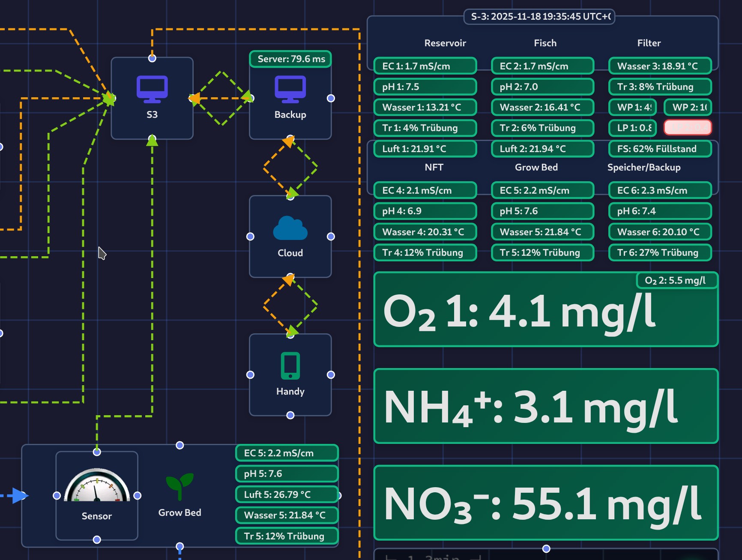Select the large NH4+ 3.1 mg/l panel
The height and width of the screenshot is (560, 742).
[545, 406]
